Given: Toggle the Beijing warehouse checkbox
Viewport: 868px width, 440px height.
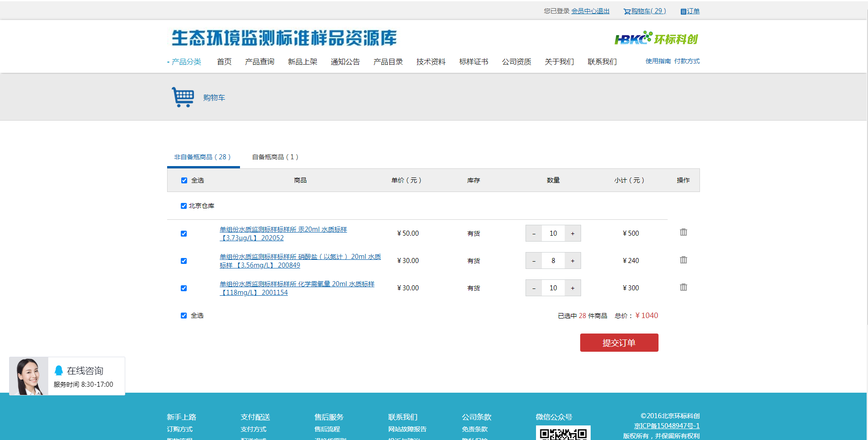Looking at the screenshot, I should pyautogui.click(x=184, y=206).
